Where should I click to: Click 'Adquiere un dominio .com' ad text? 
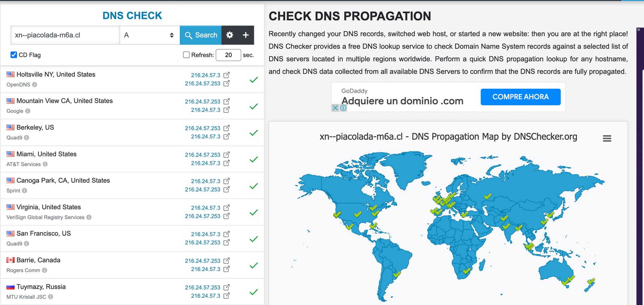(x=402, y=101)
